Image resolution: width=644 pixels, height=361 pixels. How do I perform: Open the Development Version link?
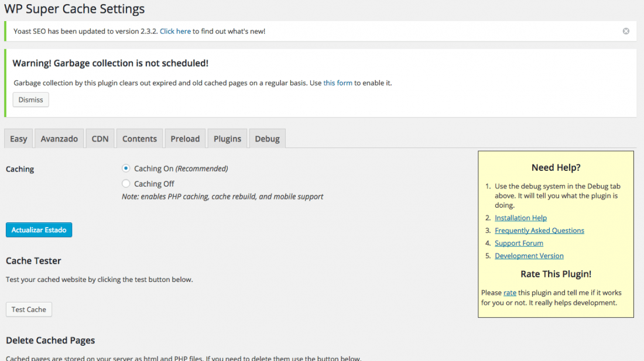529,256
